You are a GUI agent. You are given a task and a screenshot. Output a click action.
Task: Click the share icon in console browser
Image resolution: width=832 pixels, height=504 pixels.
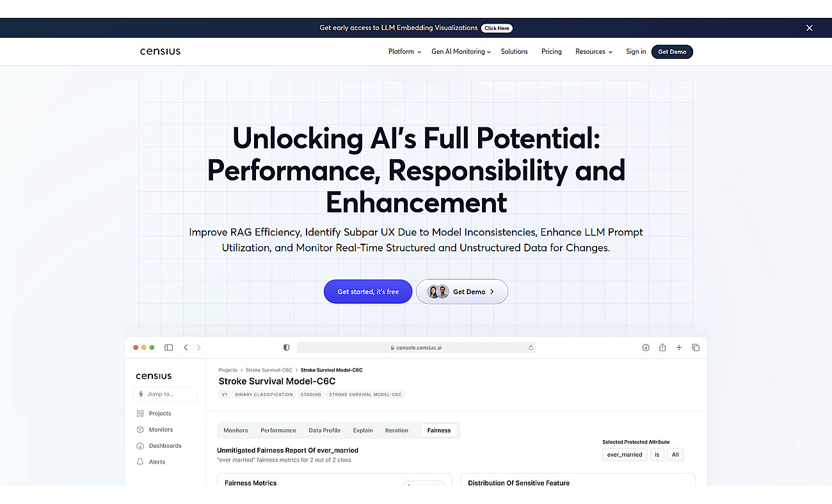pyautogui.click(x=662, y=347)
